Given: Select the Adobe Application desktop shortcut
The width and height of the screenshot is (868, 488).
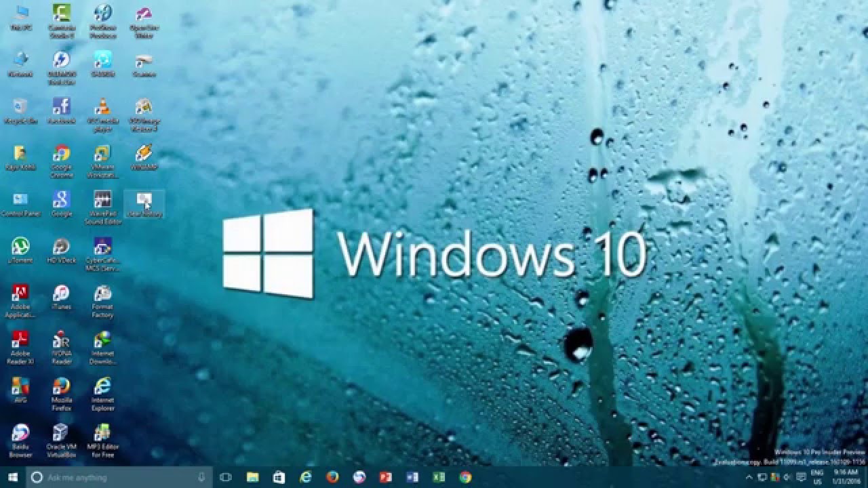Looking at the screenshot, I should tap(20, 300).
